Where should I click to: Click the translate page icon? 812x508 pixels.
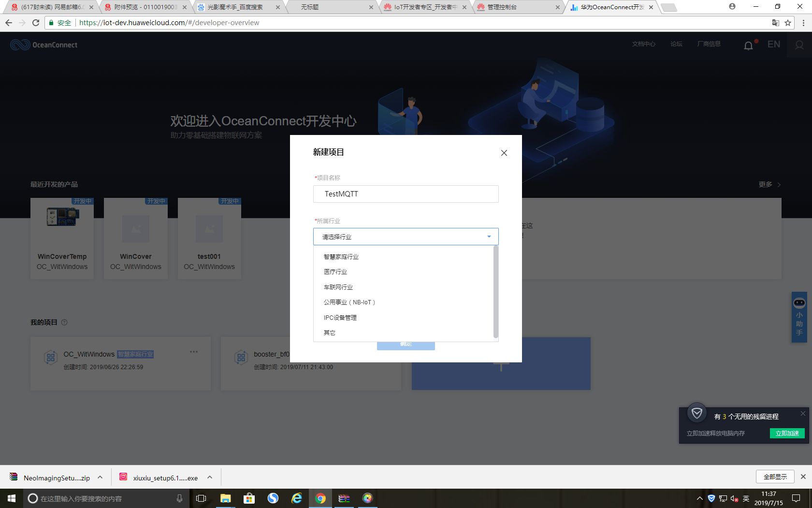click(775, 23)
